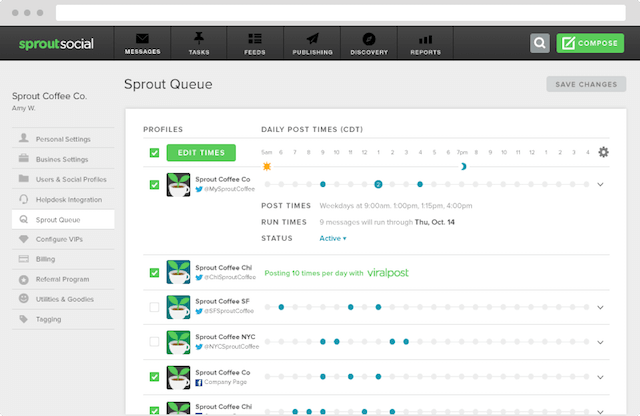Uncheck the Company Page profile checkbox
The image size is (640, 416).
pos(154,376)
